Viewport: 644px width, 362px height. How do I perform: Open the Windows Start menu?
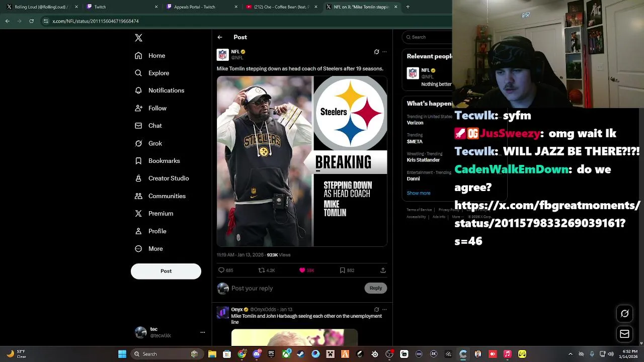tap(122, 354)
